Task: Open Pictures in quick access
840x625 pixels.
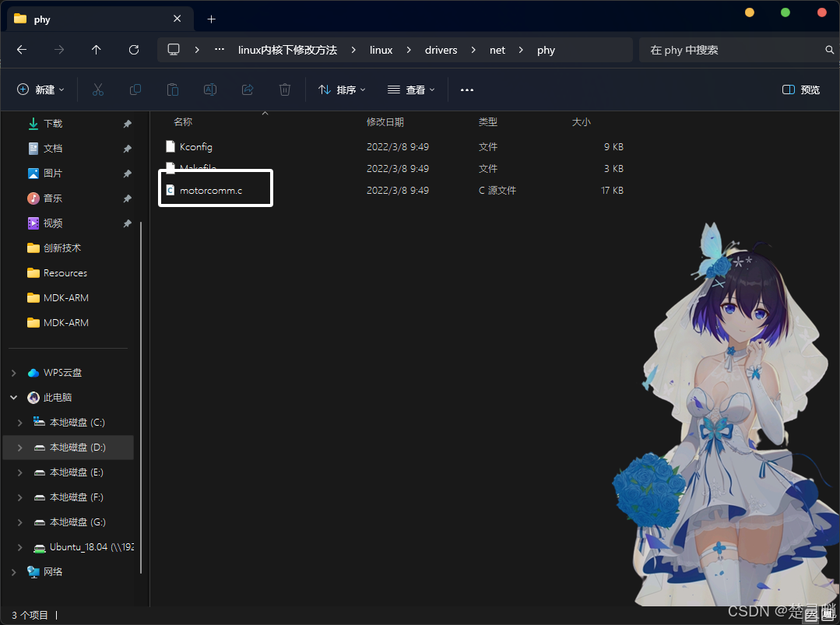Action: click(x=53, y=174)
